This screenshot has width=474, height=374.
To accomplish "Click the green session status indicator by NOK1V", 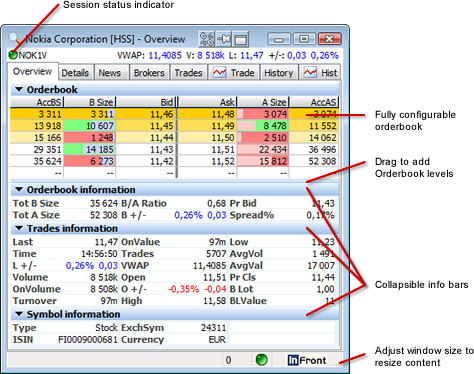I will [13, 55].
